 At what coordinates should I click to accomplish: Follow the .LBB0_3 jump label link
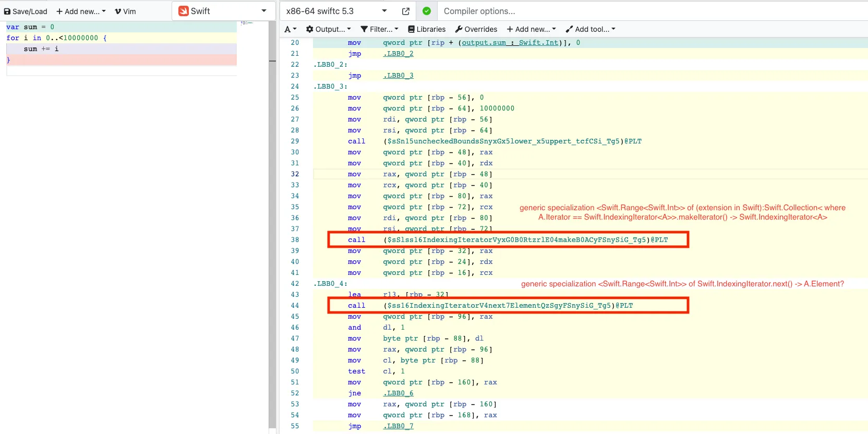[399, 76]
